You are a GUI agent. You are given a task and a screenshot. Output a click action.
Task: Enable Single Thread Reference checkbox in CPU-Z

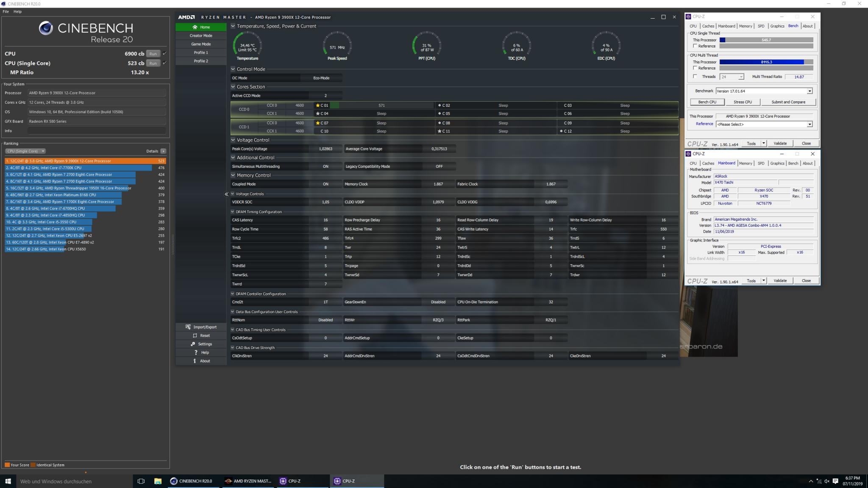click(x=695, y=46)
